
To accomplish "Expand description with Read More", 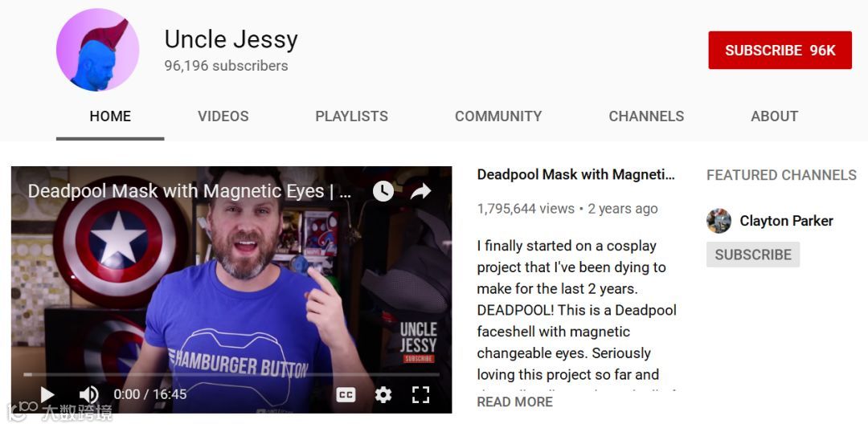I will point(515,402).
